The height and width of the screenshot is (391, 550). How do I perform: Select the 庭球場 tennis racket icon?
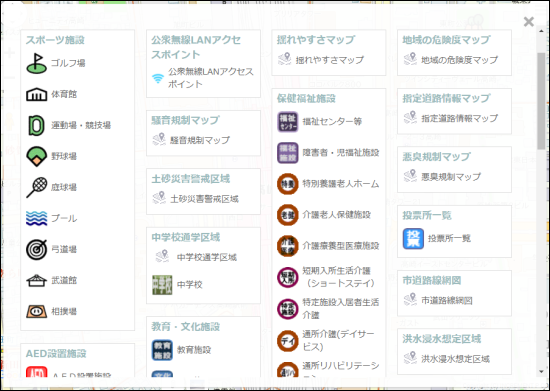36,187
